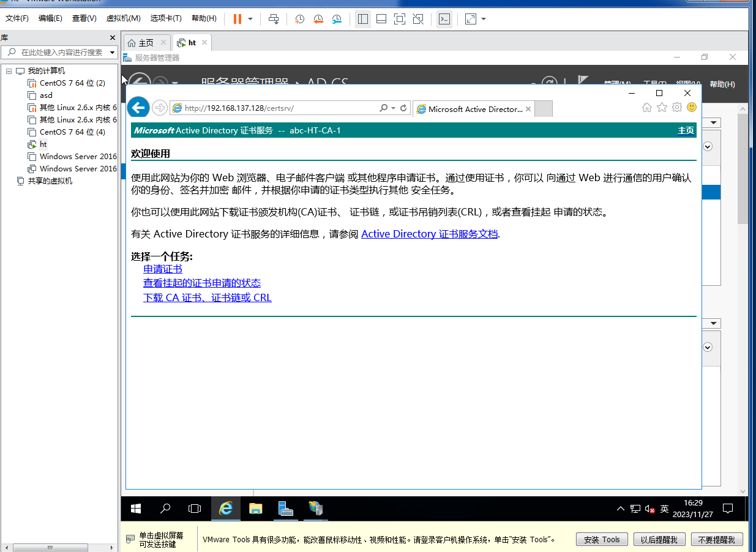
Task: Click the IE smiley feedback icon
Action: 692,107
